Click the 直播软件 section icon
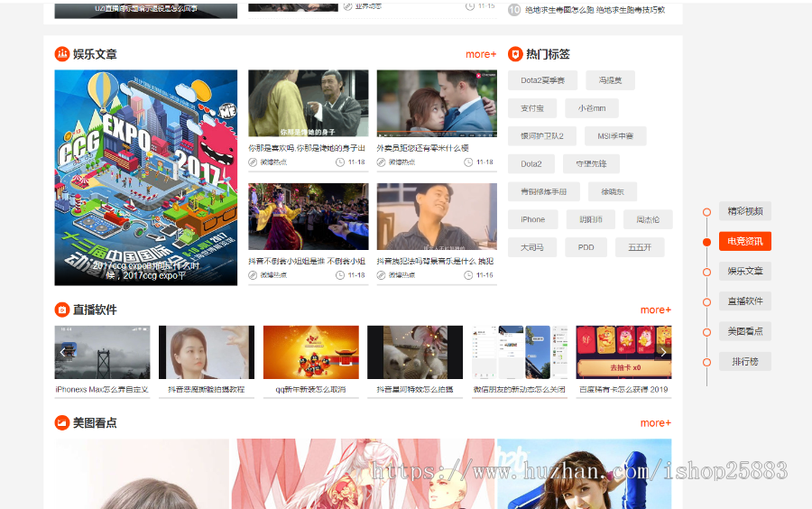 tap(62, 310)
